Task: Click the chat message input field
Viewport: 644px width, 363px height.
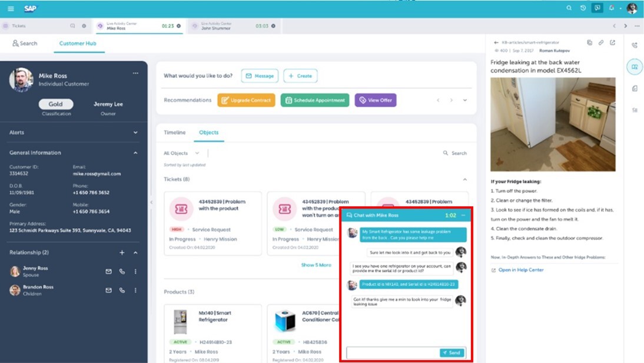Action: click(x=392, y=352)
